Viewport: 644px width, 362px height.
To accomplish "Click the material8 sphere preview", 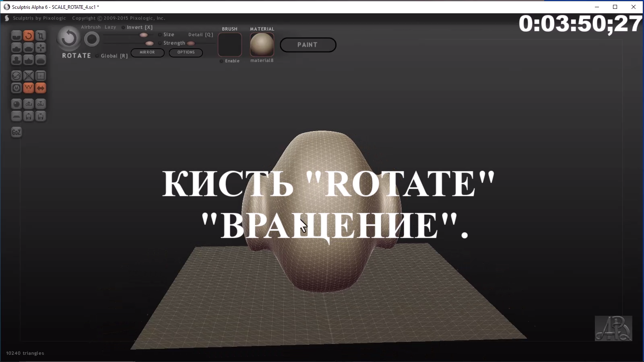I will (x=262, y=45).
